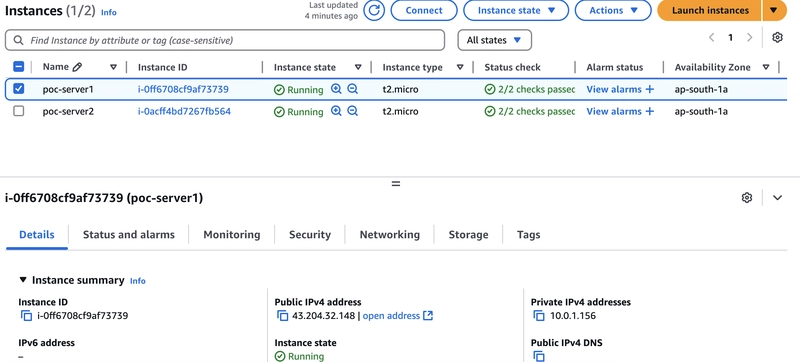Open table preferences gear icon
Image resolution: width=800 pixels, height=362 pixels.
[777, 37]
